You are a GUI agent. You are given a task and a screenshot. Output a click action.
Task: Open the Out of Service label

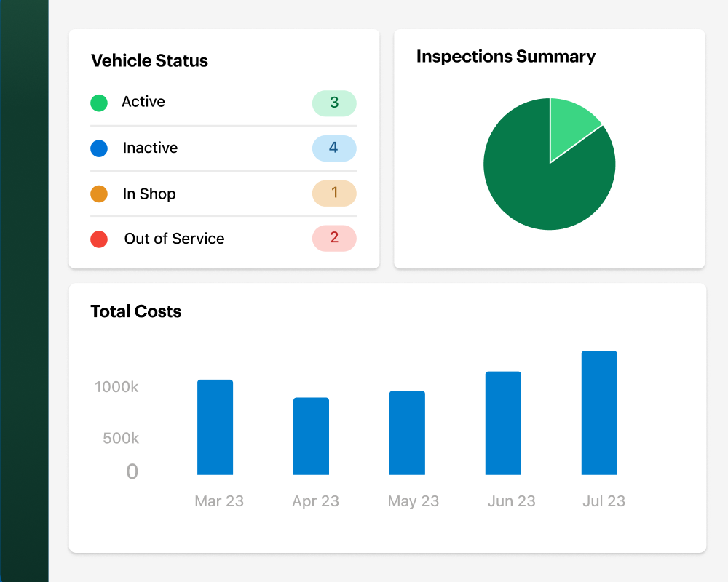coord(174,239)
